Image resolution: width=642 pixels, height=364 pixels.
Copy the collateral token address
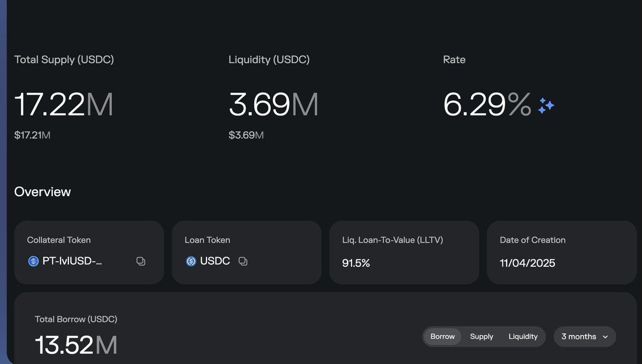click(x=141, y=261)
